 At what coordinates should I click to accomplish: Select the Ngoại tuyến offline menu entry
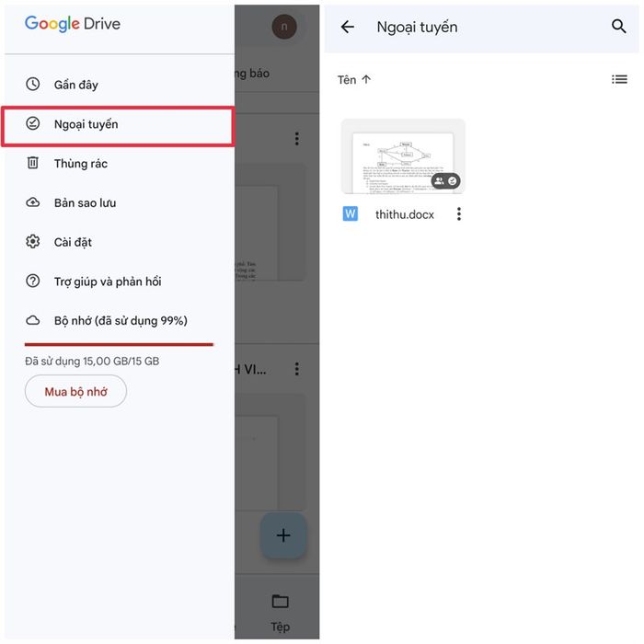pos(119,124)
